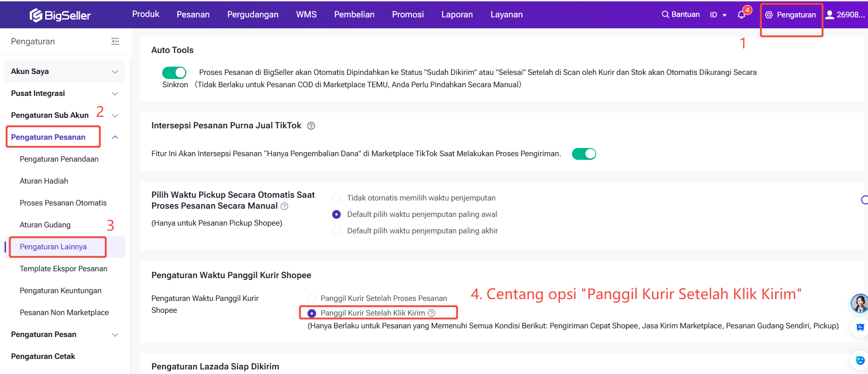Toggle the Auto Tools Sinkron switch
The image size is (868, 374).
click(x=174, y=73)
